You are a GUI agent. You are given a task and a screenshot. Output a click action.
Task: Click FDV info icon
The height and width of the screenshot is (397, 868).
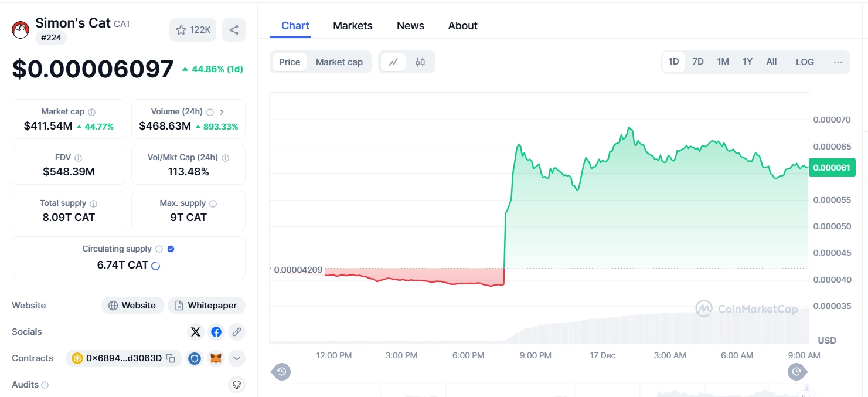[78, 158]
